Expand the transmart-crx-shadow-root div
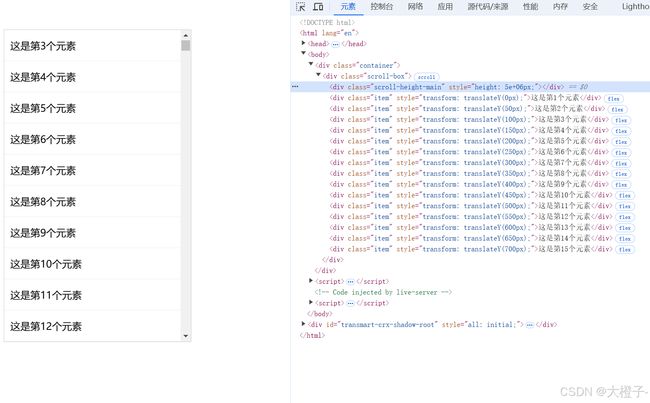Screen dimensions: 650x403 303,324
